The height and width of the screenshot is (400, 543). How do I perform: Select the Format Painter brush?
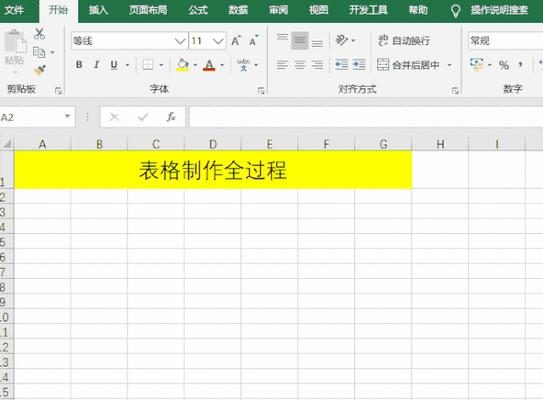coord(39,70)
